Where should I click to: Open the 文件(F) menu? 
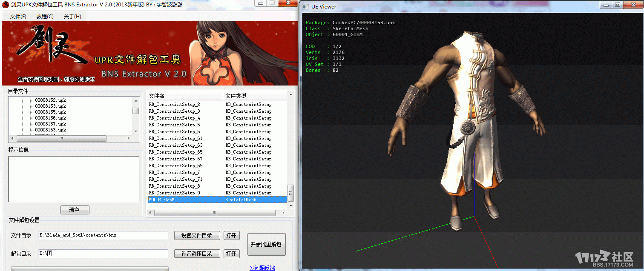[18, 17]
